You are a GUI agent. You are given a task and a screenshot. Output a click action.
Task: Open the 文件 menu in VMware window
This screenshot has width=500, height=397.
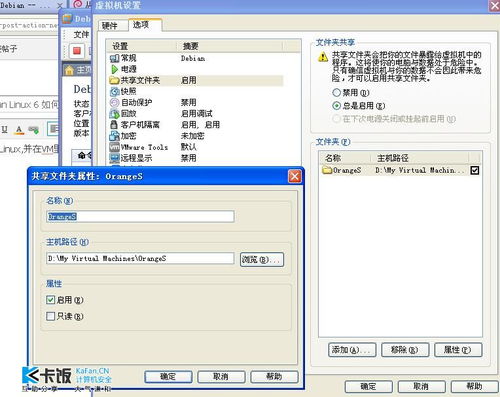[82, 34]
